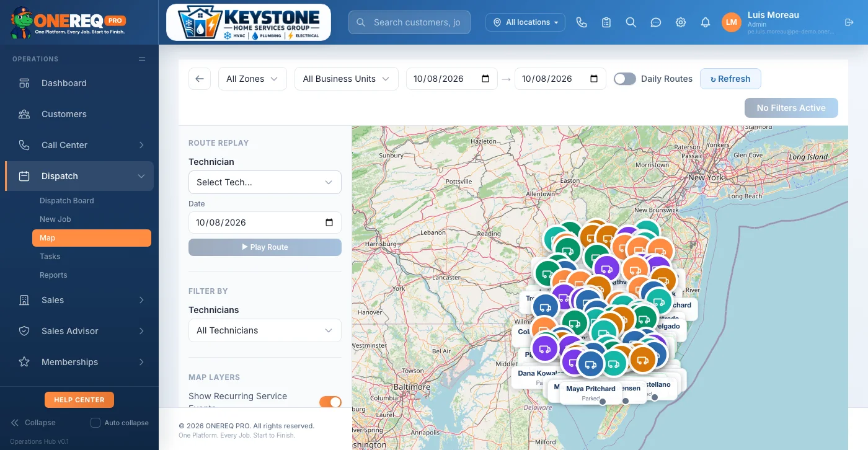The width and height of the screenshot is (868, 450).
Task: Collapse the Dispatch menu
Action: pos(79,176)
